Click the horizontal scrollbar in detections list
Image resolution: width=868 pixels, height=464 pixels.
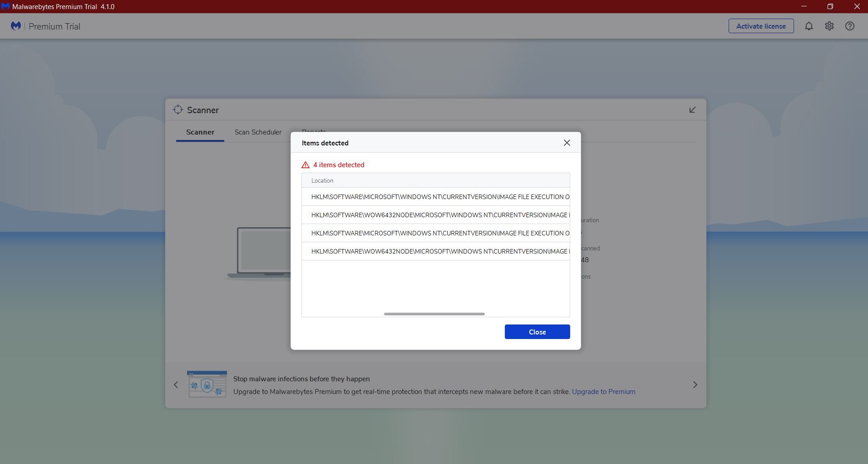click(x=434, y=314)
